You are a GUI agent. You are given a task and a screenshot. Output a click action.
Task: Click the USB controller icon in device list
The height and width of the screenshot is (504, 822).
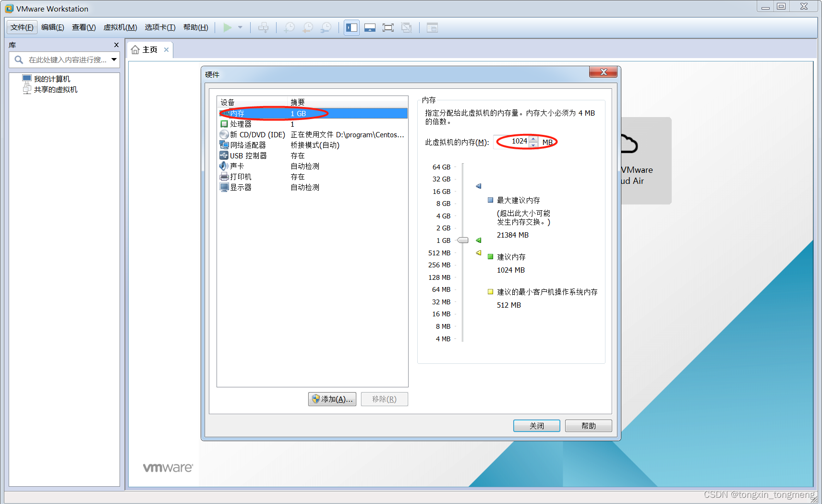click(x=224, y=156)
